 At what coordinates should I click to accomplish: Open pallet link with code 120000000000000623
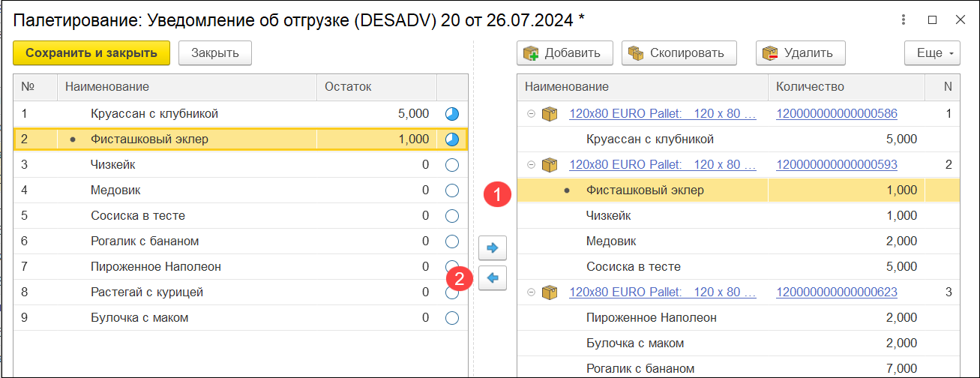coord(837,292)
